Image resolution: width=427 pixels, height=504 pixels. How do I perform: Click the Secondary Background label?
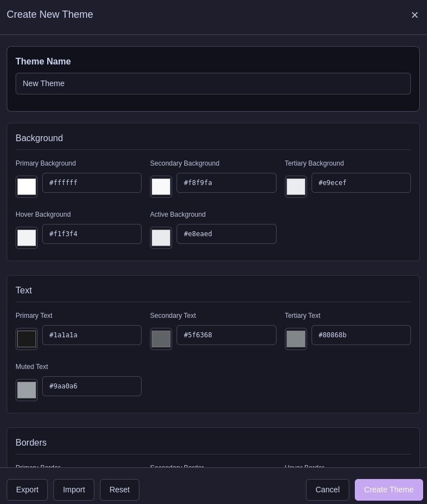[x=185, y=163]
